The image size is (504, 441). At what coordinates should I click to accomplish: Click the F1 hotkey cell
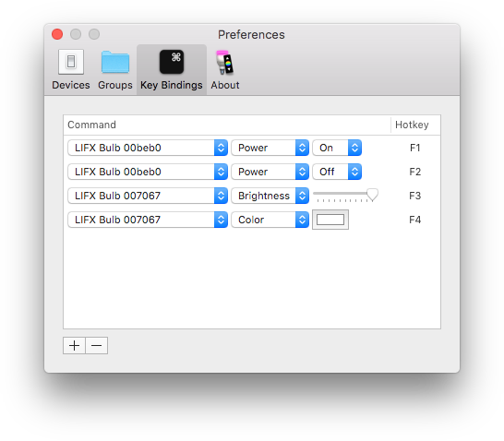[x=414, y=148]
